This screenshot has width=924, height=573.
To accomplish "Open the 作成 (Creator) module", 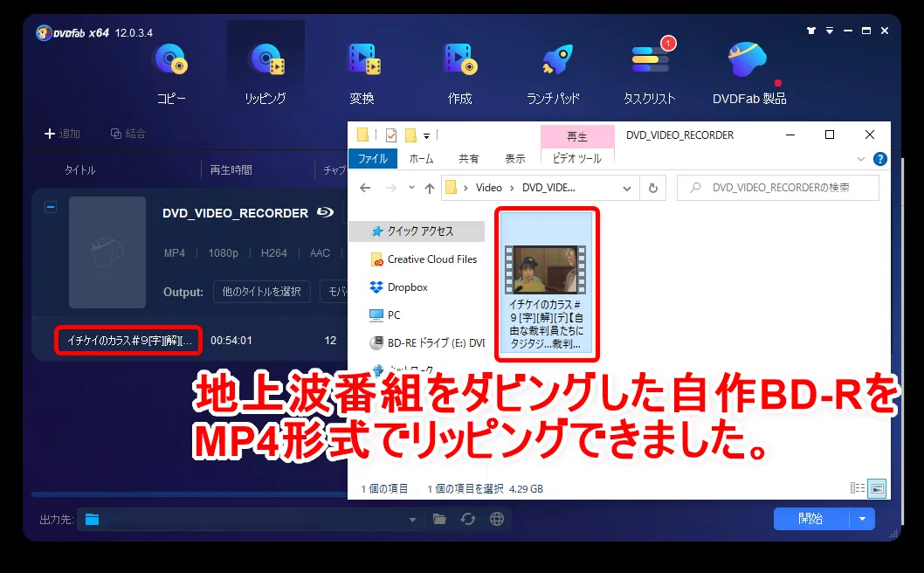I will pyautogui.click(x=459, y=73).
